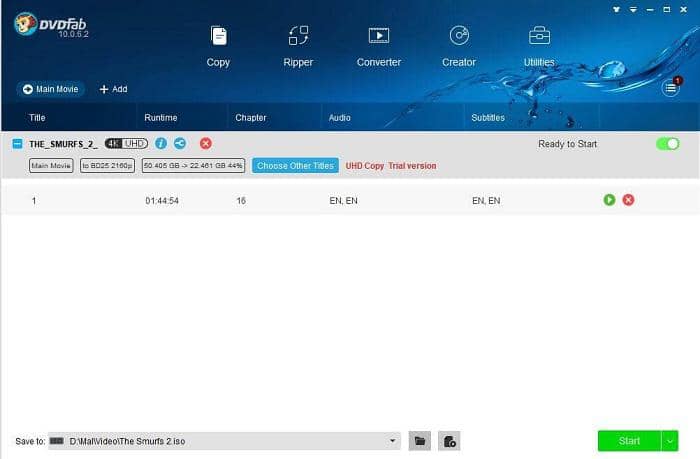Image resolution: width=700 pixels, height=459 pixels.
Task: Click UHD Copy Trial version link
Action: [391, 166]
